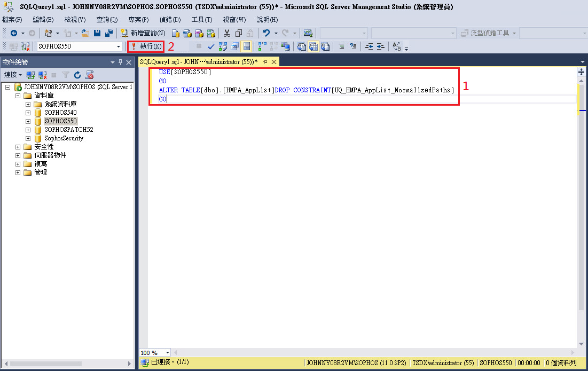
Task: Click the New Project icon
Action: [x=49, y=33]
